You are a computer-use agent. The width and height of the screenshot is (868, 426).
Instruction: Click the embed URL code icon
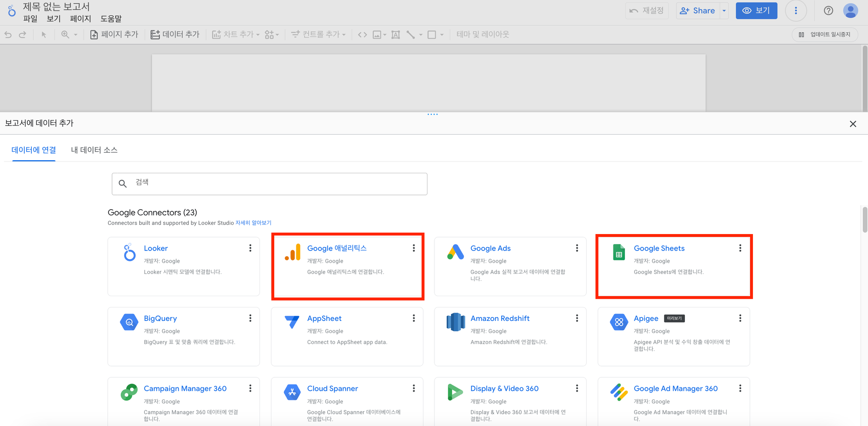coord(362,34)
